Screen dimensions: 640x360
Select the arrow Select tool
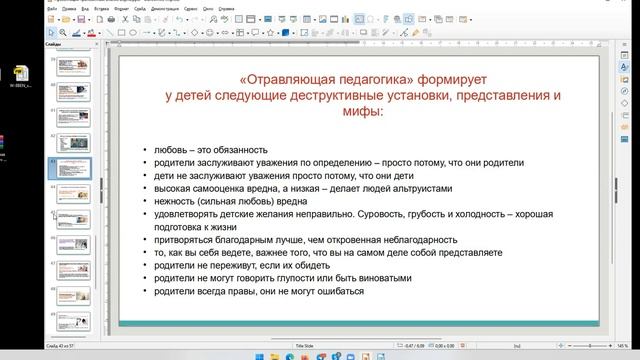(x=51, y=33)
